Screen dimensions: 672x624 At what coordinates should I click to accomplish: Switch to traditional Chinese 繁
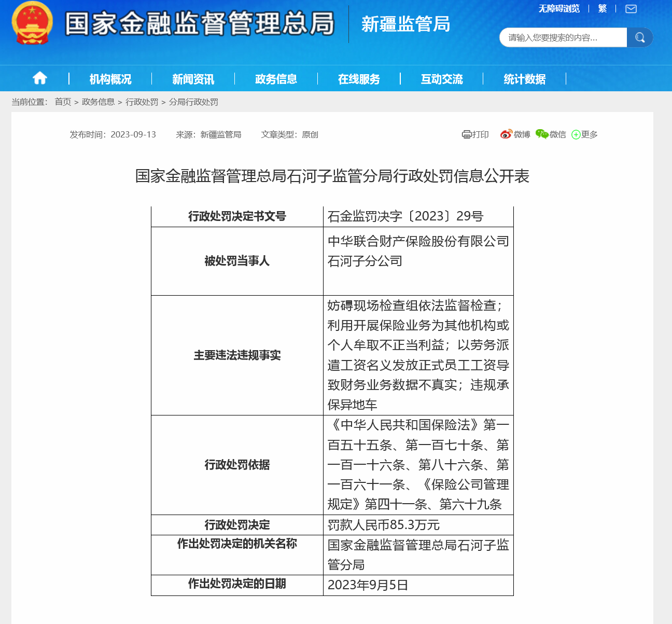[x=603, y=9]
